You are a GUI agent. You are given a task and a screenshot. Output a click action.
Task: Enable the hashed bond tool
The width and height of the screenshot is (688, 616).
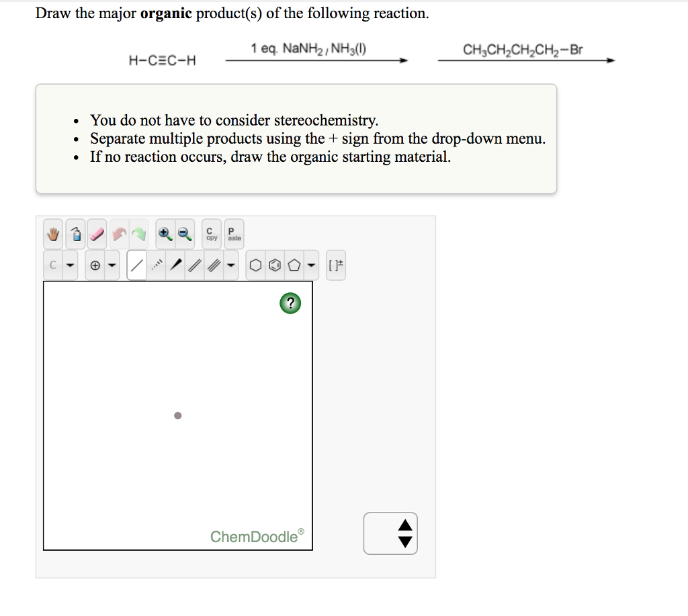tap(158, 265)
